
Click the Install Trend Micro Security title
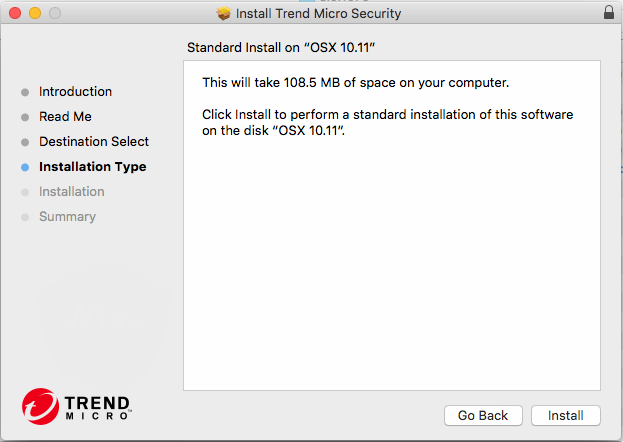click(318, 13)
